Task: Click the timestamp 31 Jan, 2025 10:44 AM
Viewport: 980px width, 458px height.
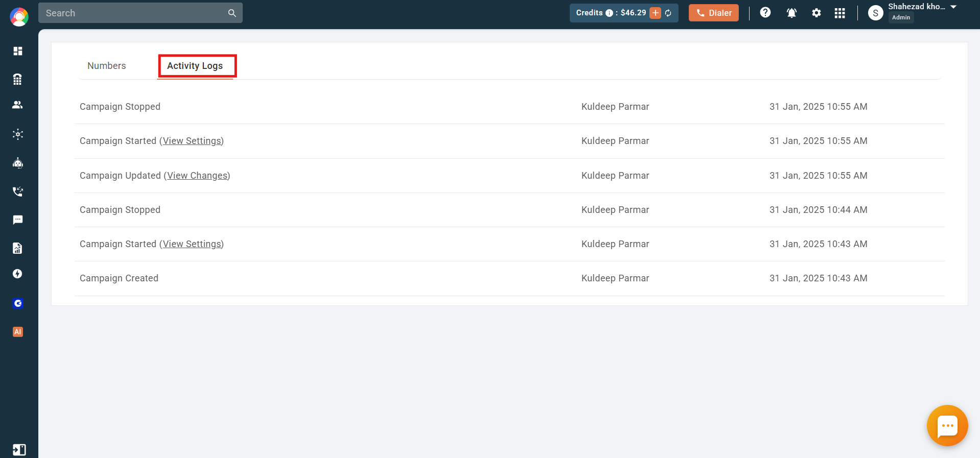Action: coord(819,210)
